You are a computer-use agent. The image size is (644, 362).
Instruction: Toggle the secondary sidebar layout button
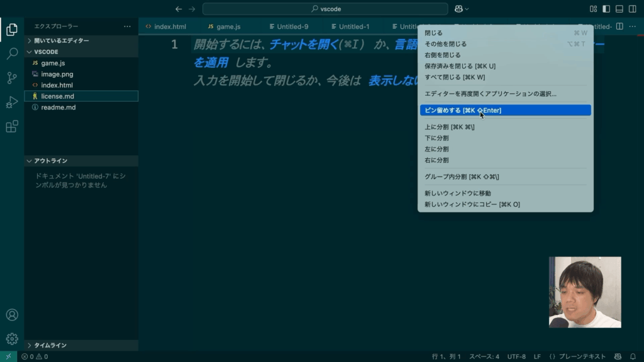pyautogui.click(x=632, y=9)
